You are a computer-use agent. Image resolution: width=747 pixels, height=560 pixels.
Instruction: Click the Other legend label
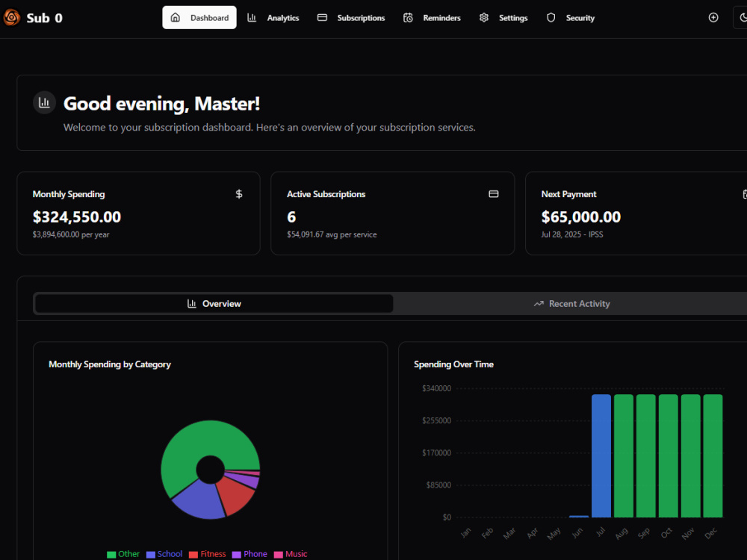tap(128, 554)
